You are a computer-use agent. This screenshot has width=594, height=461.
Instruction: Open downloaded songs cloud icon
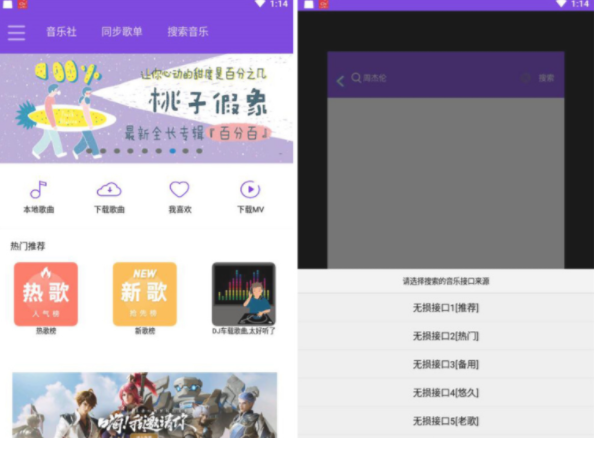point(109,189)
